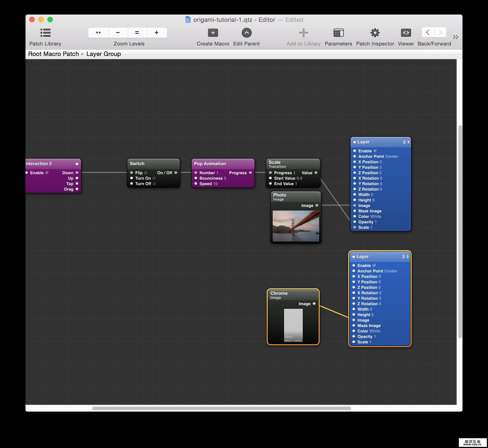Zoom out with the minus button
The width and height of the screenshot is (488, 448).
click(118, 33)
